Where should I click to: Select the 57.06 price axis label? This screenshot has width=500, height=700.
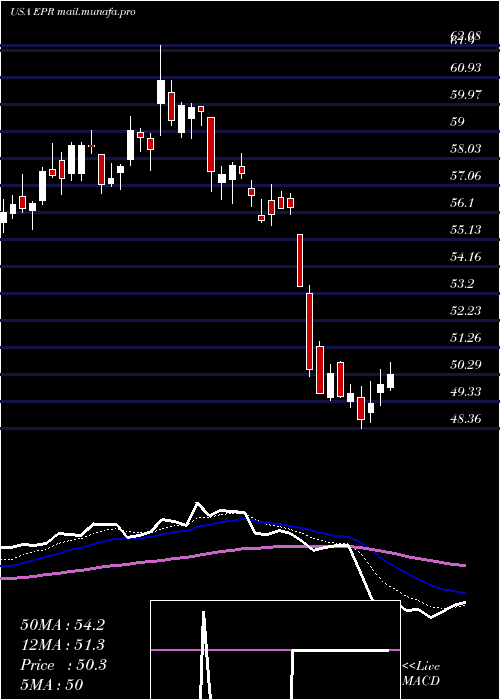point(466,176)
